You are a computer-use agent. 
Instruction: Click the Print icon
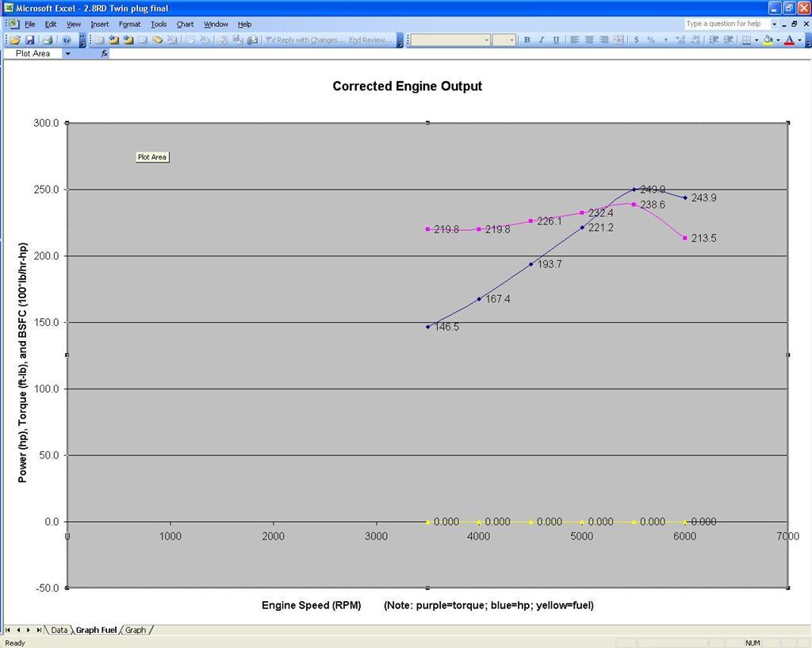click(48, 40)
